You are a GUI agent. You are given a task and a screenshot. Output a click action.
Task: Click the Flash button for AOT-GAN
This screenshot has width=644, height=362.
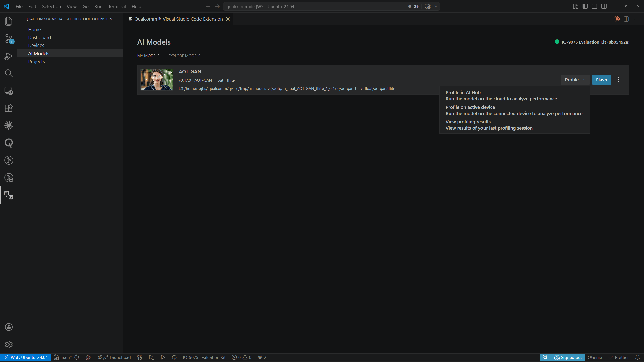coord(601,80)
